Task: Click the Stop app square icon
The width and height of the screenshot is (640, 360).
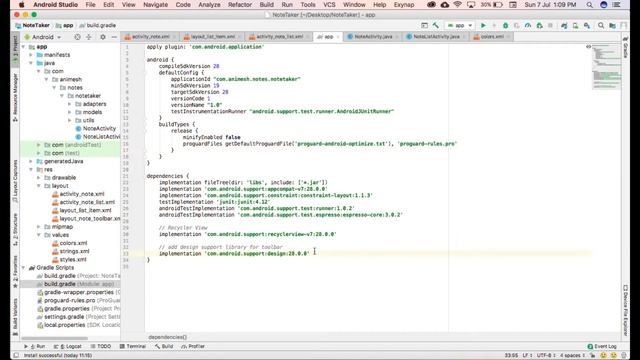Action: click(550, 25)
